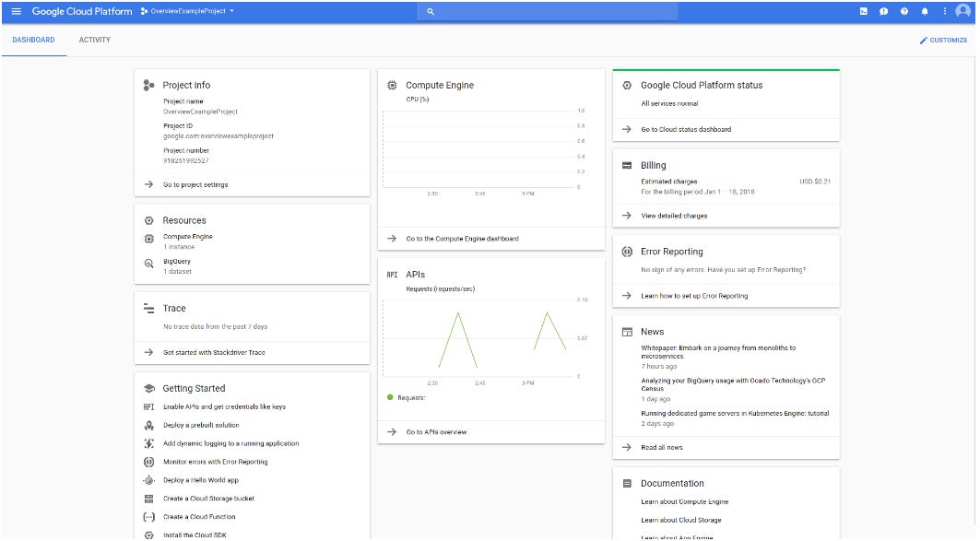Click the Documentation card icon
The image size is (980, 541).
pos(627,484)
